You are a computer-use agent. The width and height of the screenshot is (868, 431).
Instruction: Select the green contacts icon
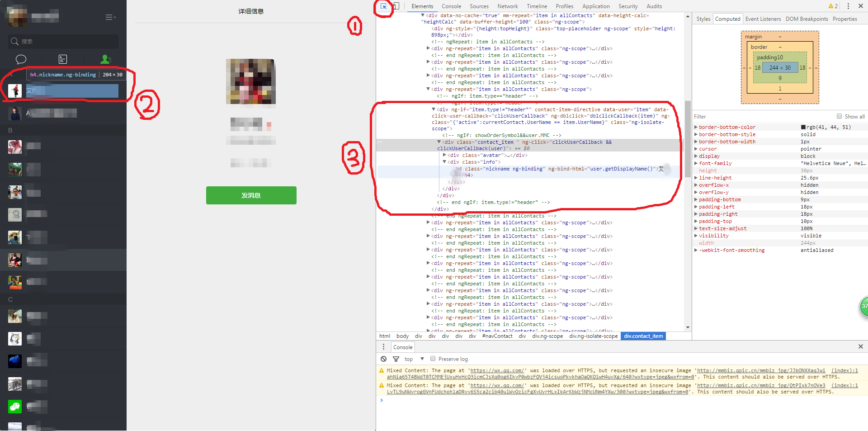click(x=105, y=59)
